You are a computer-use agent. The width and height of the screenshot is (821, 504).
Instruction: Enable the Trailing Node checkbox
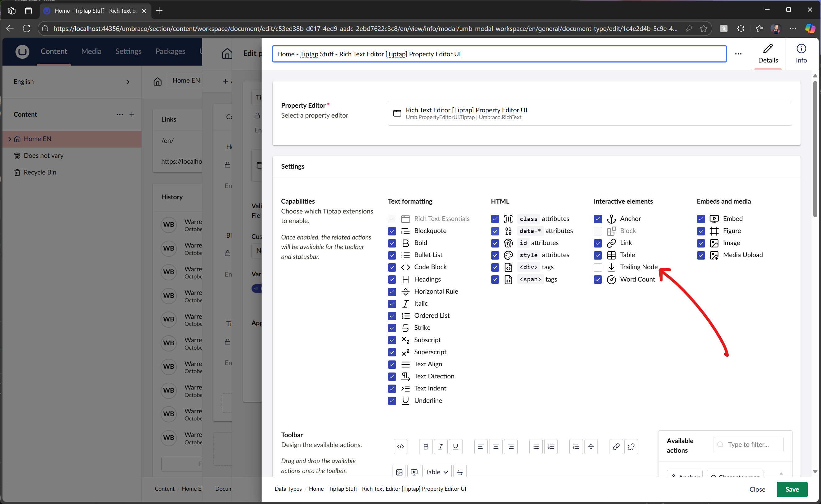[598, 267]
